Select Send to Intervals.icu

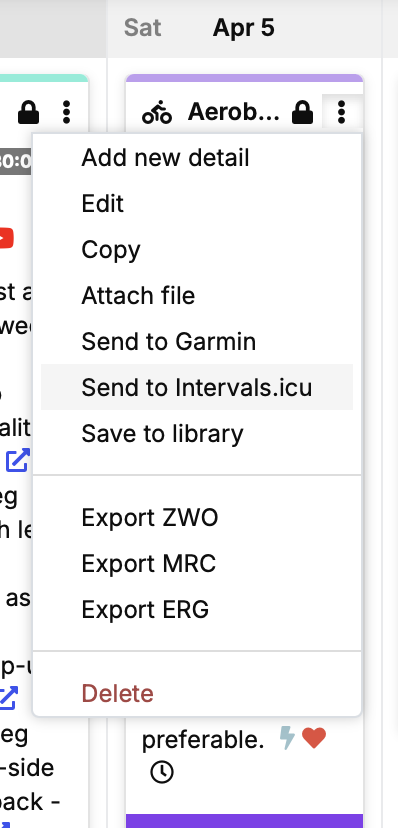pos(197,387)
